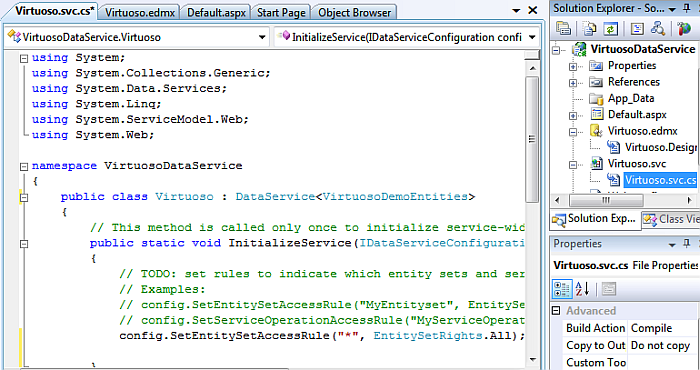
Task: Click the Refresh icon in Solution Explorer
Action: 610,29
